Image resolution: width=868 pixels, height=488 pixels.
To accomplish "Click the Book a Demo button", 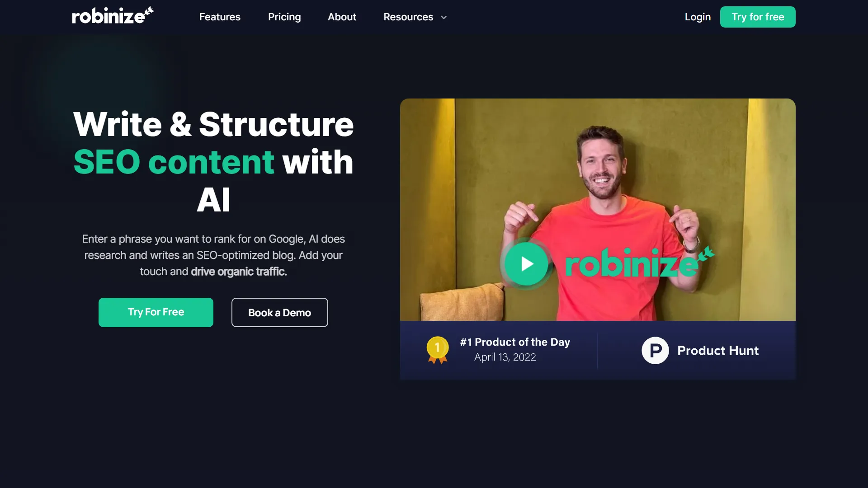I will tap(280, 312).
